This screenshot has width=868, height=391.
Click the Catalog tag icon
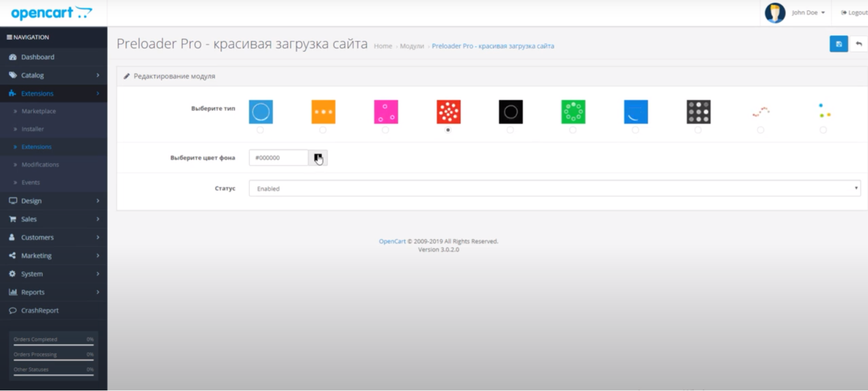coord(12,75)
